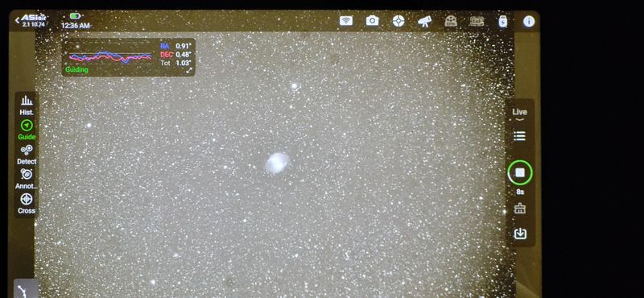Stop the live capture
The image size is (644, 298).
[519, 172]
